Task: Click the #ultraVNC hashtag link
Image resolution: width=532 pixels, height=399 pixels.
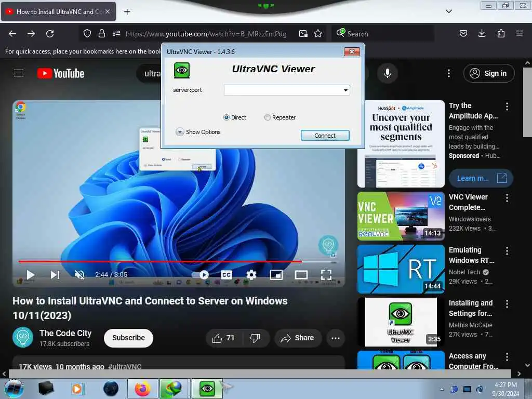Action: click(125, 366)
